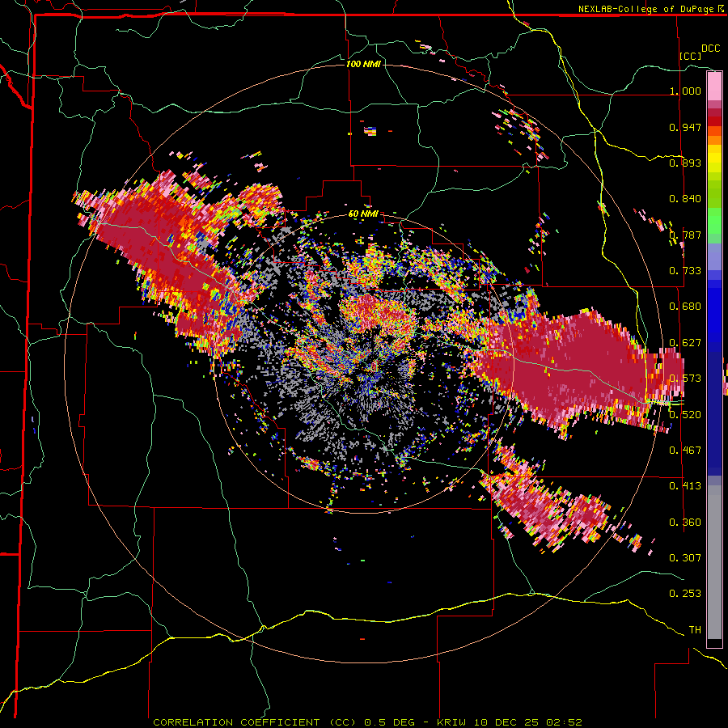Click the 10 DEC 25 02:52 timestamp
The height and width of the screenshot is (728, 728).
[529, 722]
